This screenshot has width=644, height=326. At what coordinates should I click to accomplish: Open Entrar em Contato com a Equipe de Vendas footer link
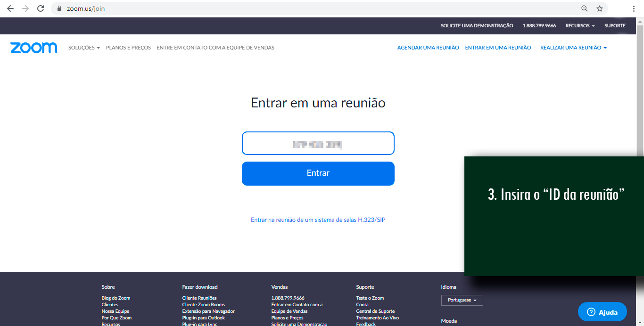[297, 308]
